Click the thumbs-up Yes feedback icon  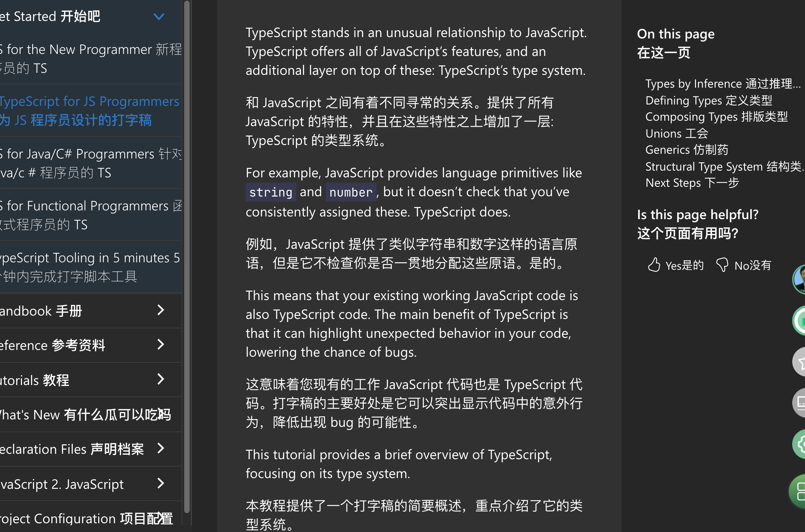(x=654, y=265)
